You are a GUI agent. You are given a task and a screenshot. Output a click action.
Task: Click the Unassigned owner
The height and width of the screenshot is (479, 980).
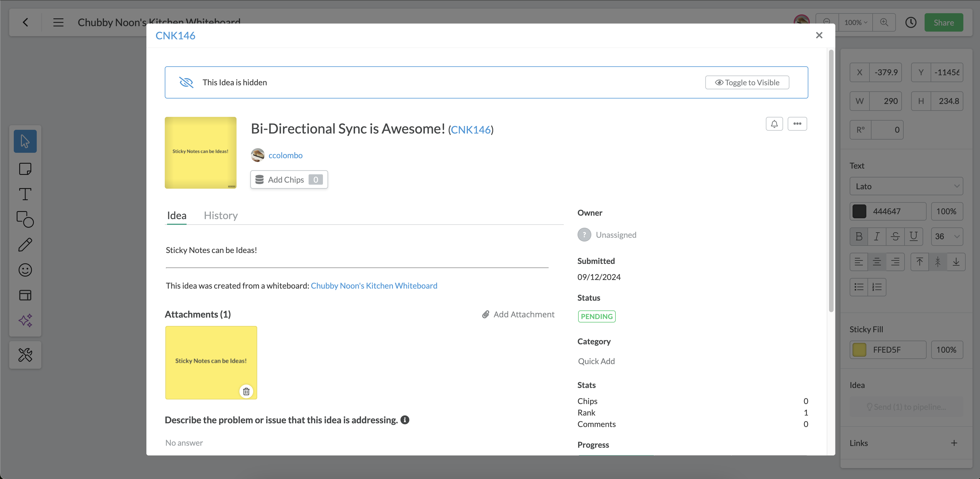[607, 235]
